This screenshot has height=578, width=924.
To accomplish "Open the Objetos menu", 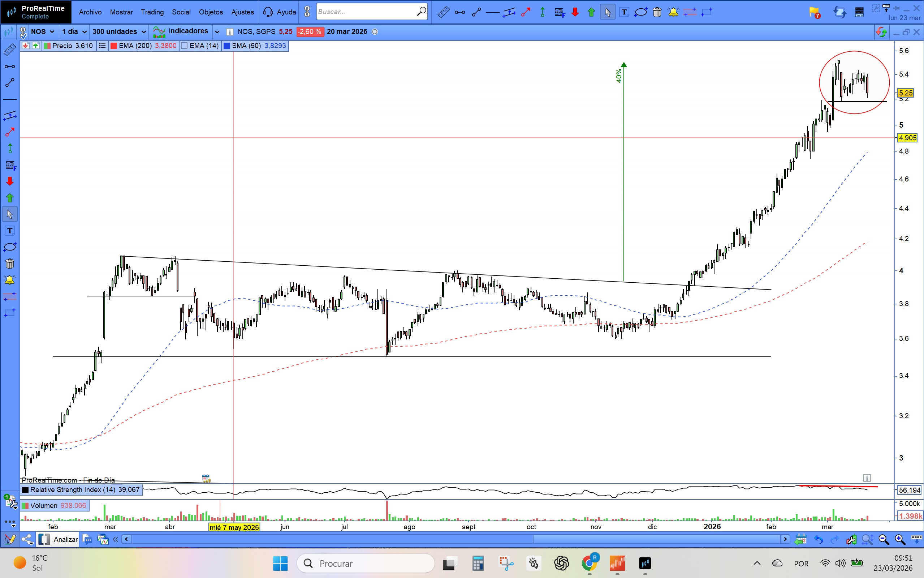I will (211, 12).
